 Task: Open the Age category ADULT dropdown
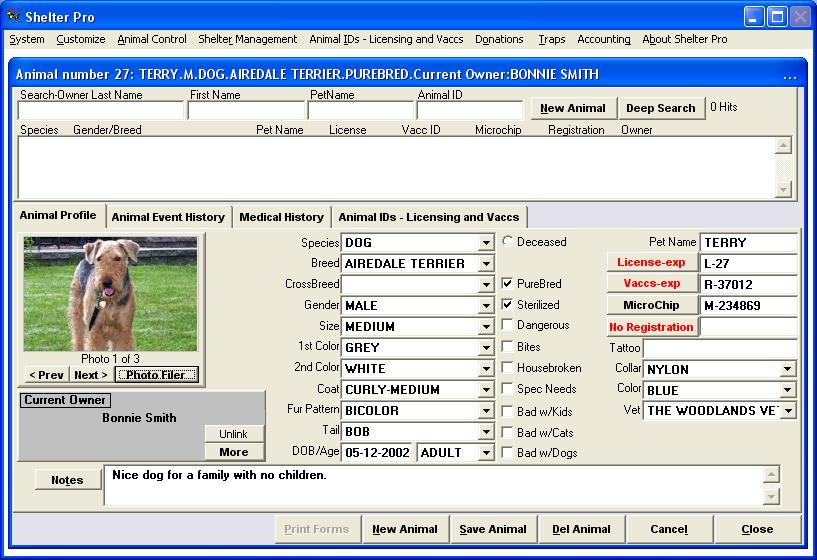[486, 453]
